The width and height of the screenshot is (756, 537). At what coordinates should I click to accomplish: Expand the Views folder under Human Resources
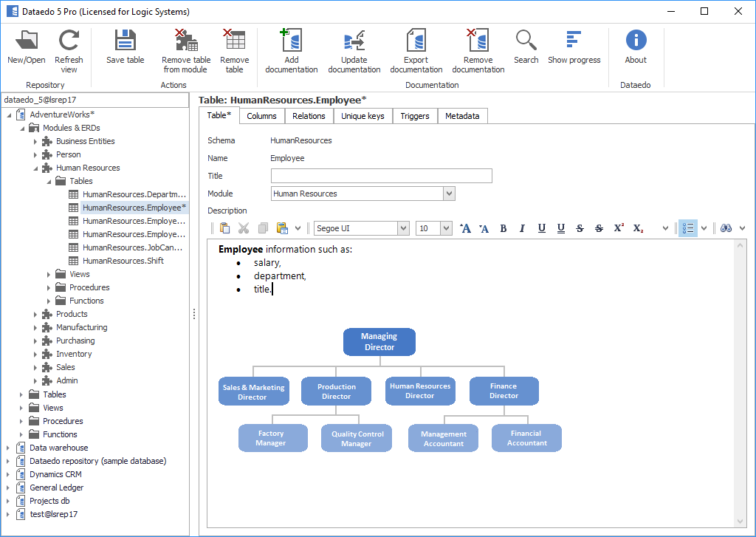[49, 274]
